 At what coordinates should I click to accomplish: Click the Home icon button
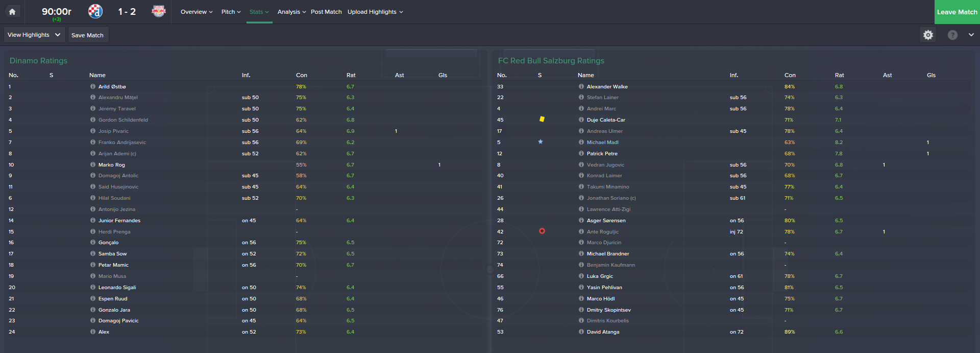pyautogui.click(x=12, y=12)
